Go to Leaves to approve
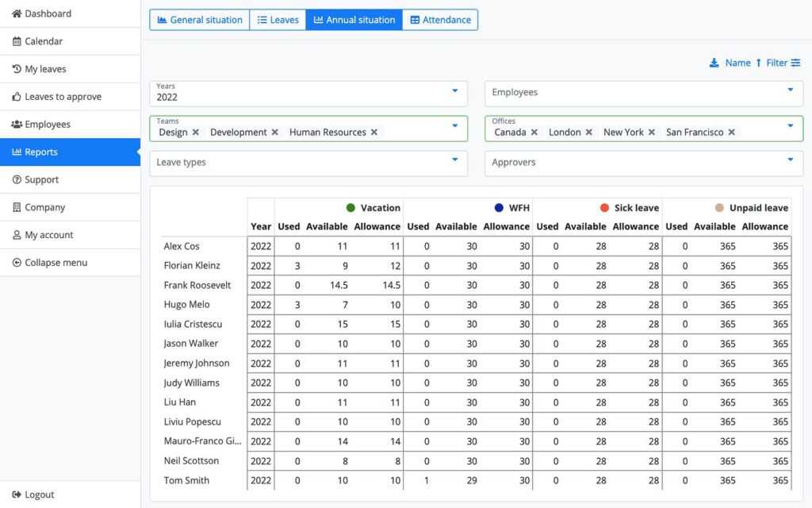 (x=63, y=97)
